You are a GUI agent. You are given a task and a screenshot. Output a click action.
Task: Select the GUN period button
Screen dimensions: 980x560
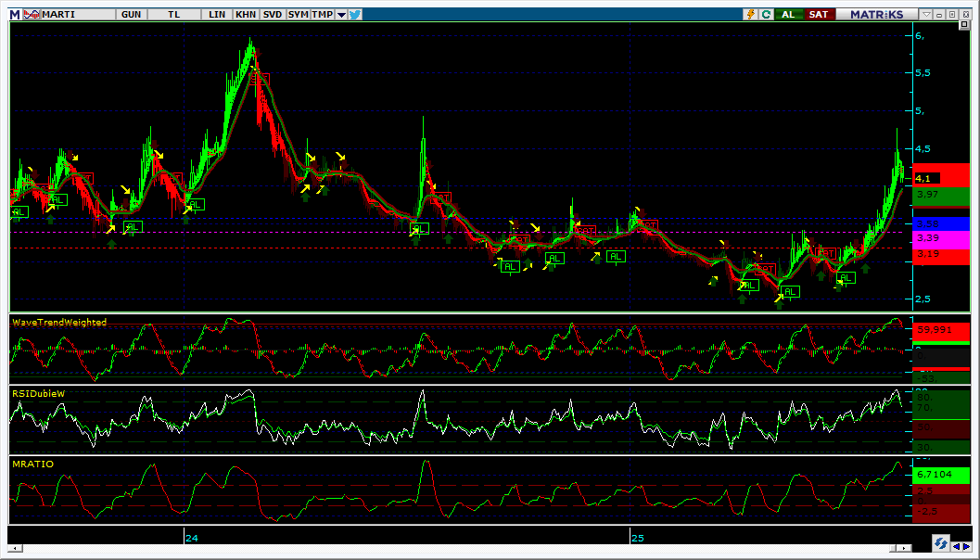[131, 15]
